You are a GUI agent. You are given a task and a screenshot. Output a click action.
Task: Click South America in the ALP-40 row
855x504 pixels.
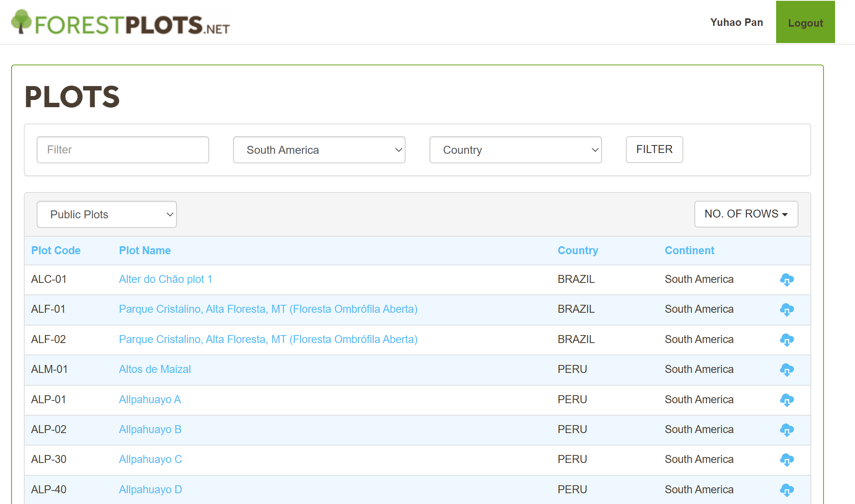699,489
